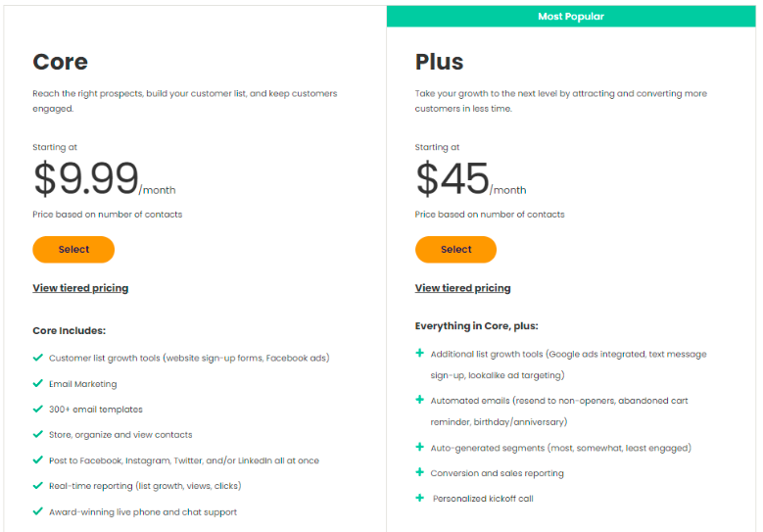Image resolution: width=763 pixels, height=532 pixels.
Task: Click plus icon next to Automated emails
Action: coord(420,401)
